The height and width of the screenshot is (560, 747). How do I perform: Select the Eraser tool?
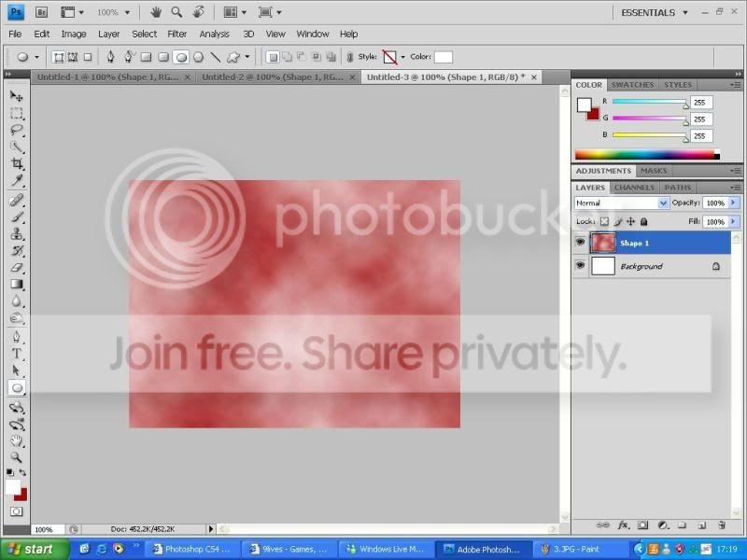coord(17,267)
